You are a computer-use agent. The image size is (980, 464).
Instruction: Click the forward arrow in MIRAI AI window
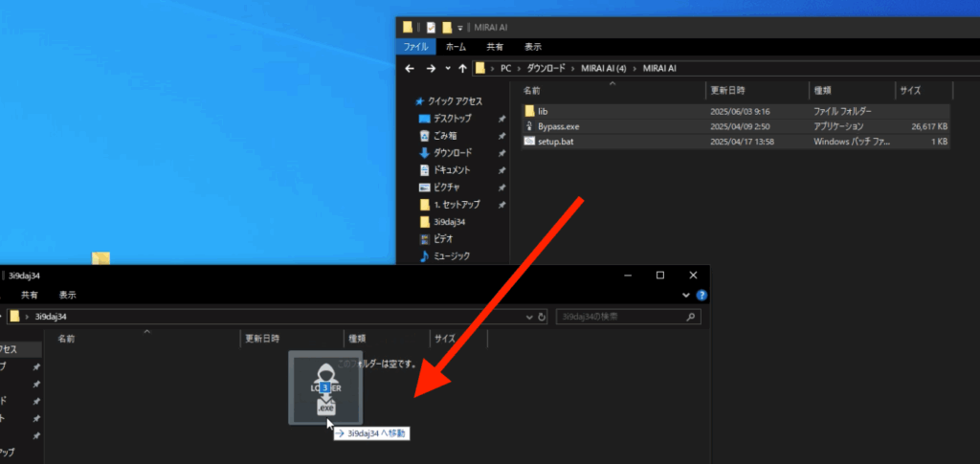coord(430,69)
